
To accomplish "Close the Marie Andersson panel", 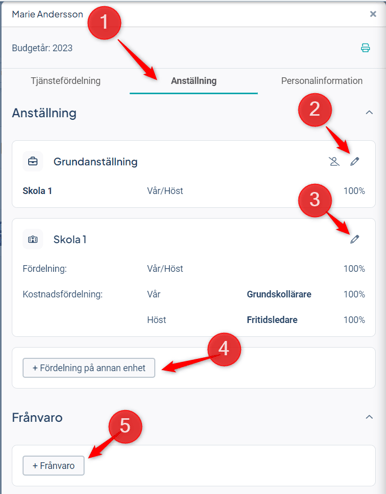I will coord(373,14).
